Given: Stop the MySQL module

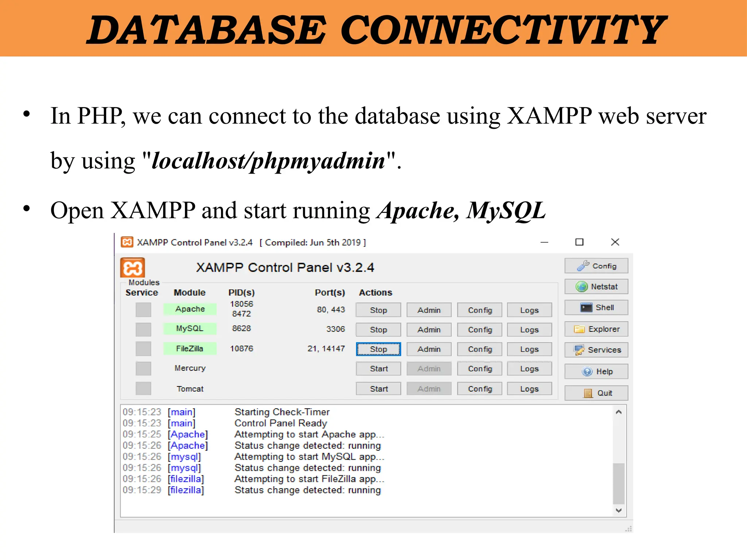Looking at the screenshot, I should point(378,330).
